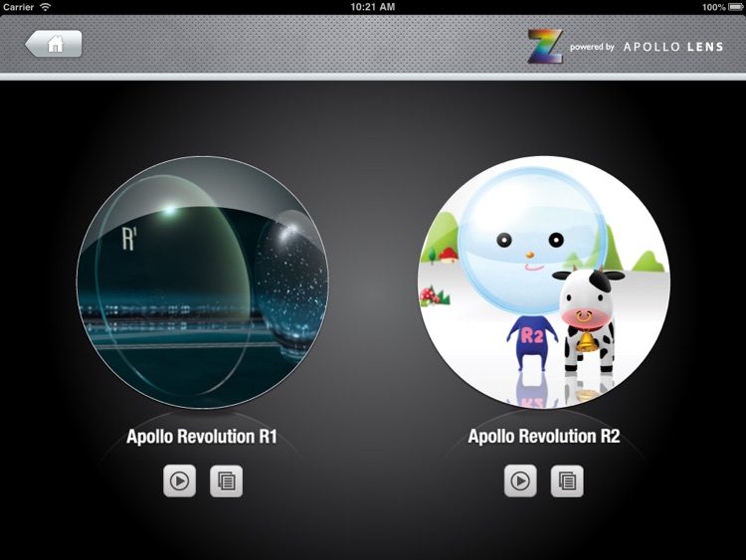The height and width of the screenshot is (560, 746).
Task: Select the Apollo Revolution R2 cartoon image
Action: (x=544, y=282)
